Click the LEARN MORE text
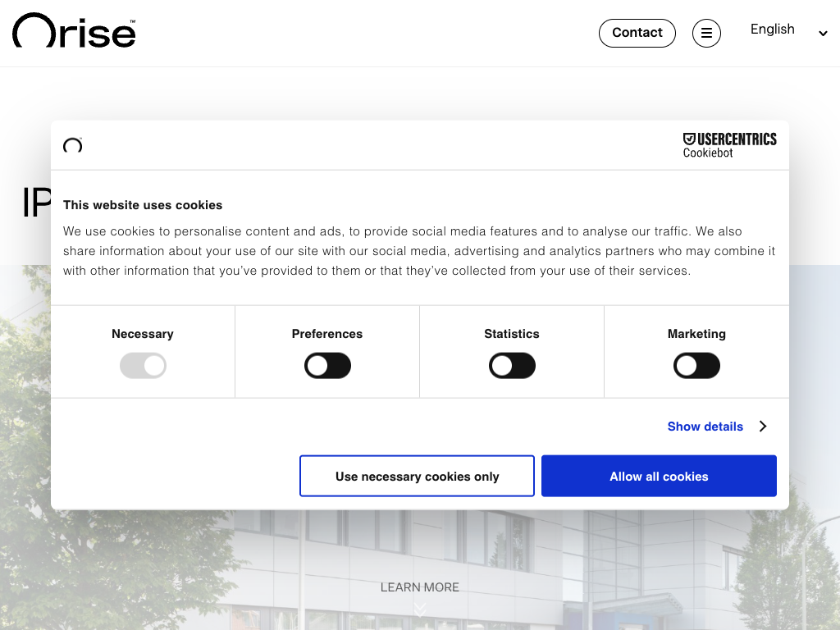Screen dimensions: 840x630 [420, 587]
